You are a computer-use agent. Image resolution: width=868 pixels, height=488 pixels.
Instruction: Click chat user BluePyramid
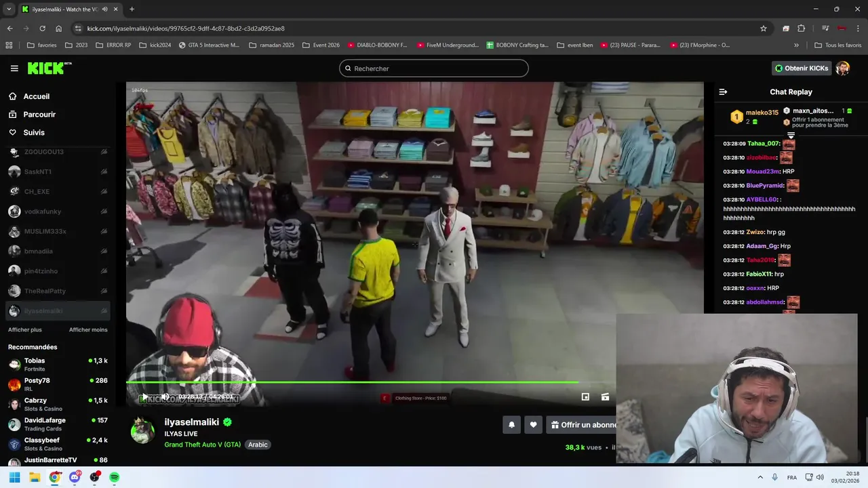765,186
